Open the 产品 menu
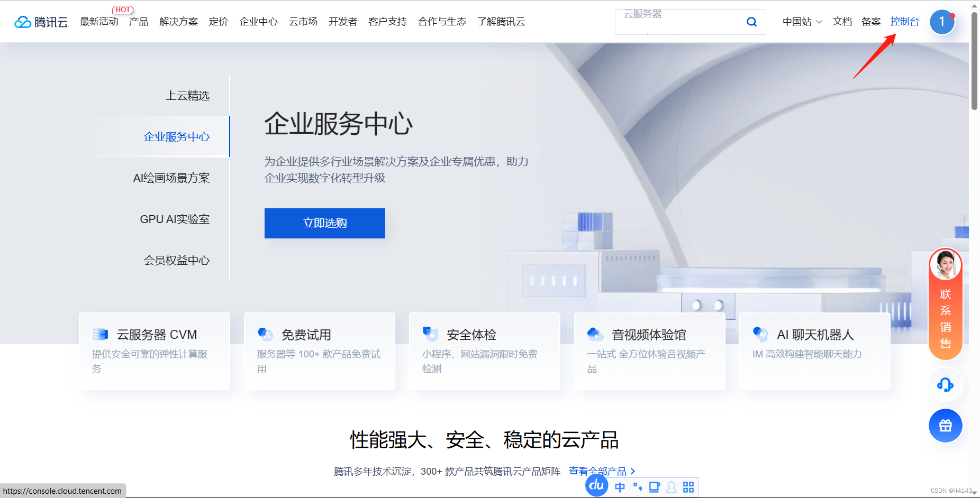980x498 pixels. (139, 22)
